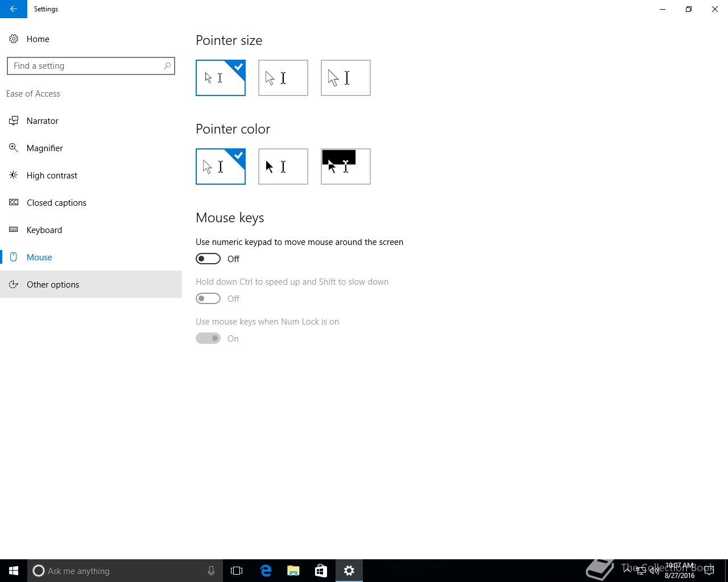Click the magnifying glass search icon
This screenshot has width=728, height=582.
[x=167, y=66]
